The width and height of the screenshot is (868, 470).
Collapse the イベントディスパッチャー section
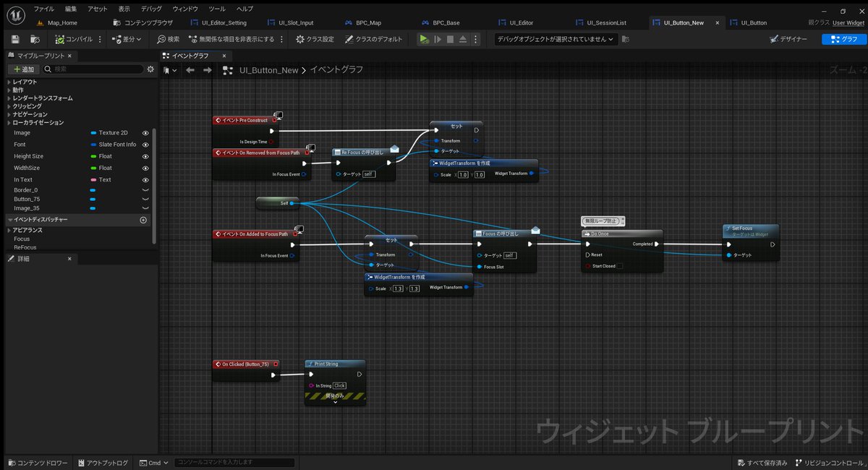point(9,219)
